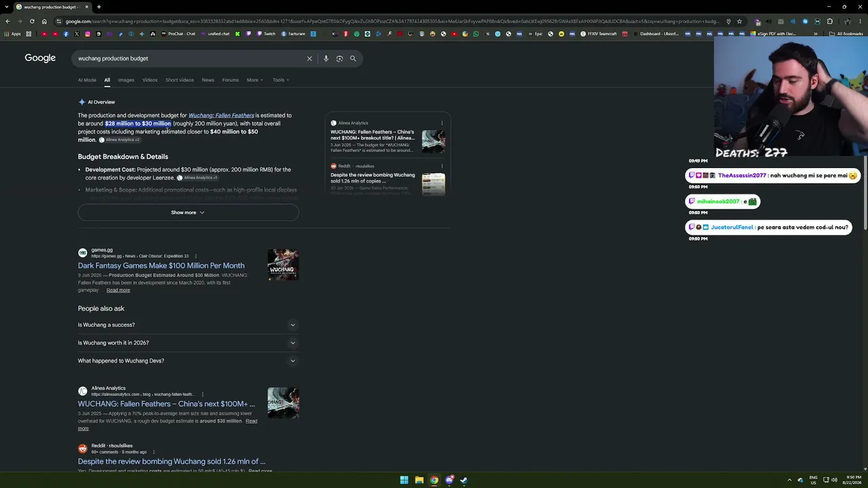This screenshot has width=868, height=488.
Task: Go to Google home via the logo
Action: [40, 58]
